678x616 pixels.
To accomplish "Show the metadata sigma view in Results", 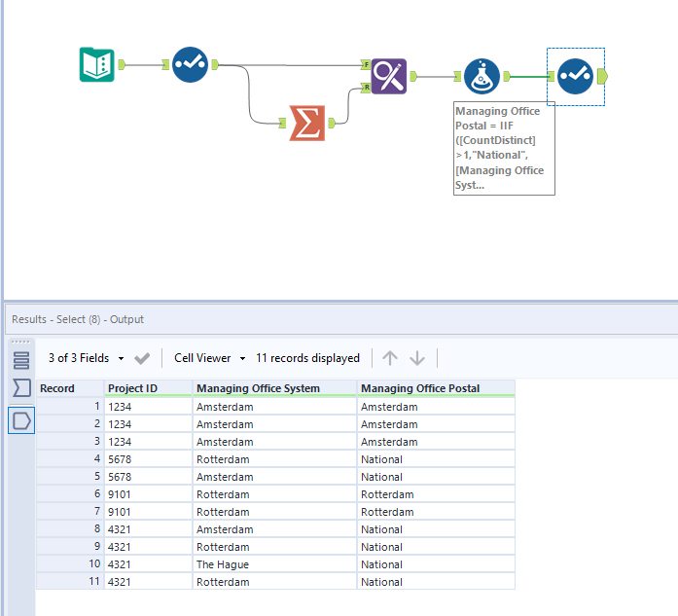I will pos(21,387).
